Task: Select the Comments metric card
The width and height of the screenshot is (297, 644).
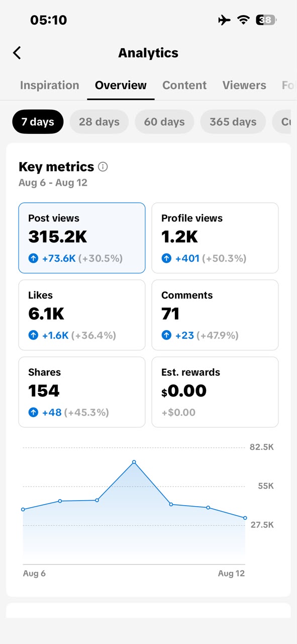Action: (x=215, y=315)
